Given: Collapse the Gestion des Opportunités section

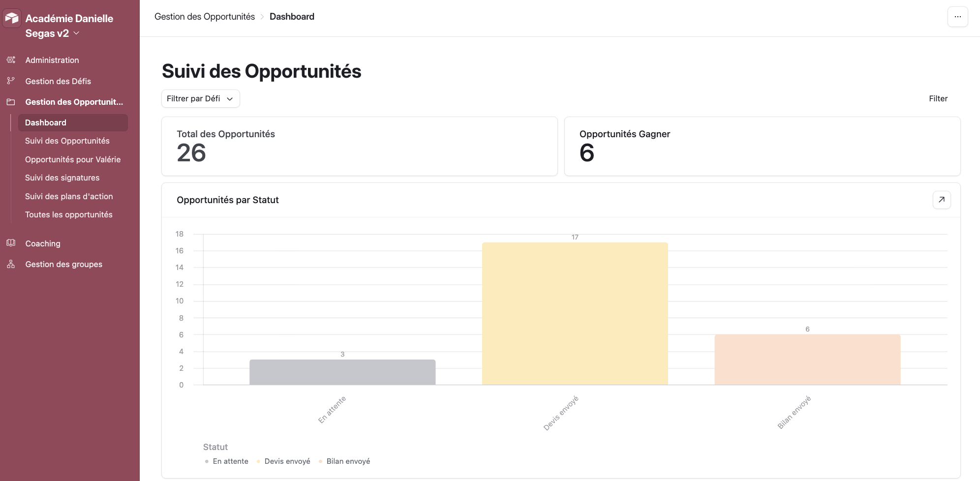Looking at the screenshot, I should click(74, 102).
